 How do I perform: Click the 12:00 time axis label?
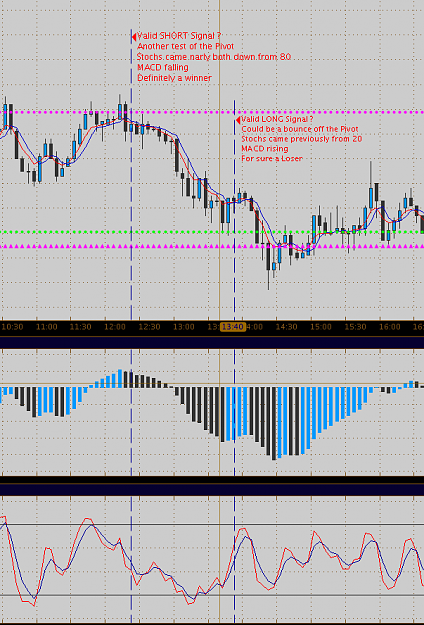point(115,327)
